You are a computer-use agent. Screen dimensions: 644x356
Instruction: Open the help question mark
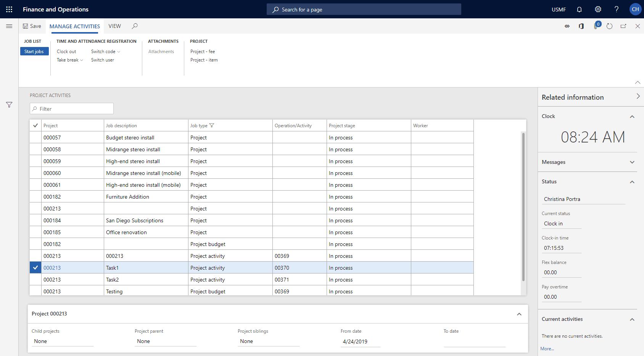617,9
